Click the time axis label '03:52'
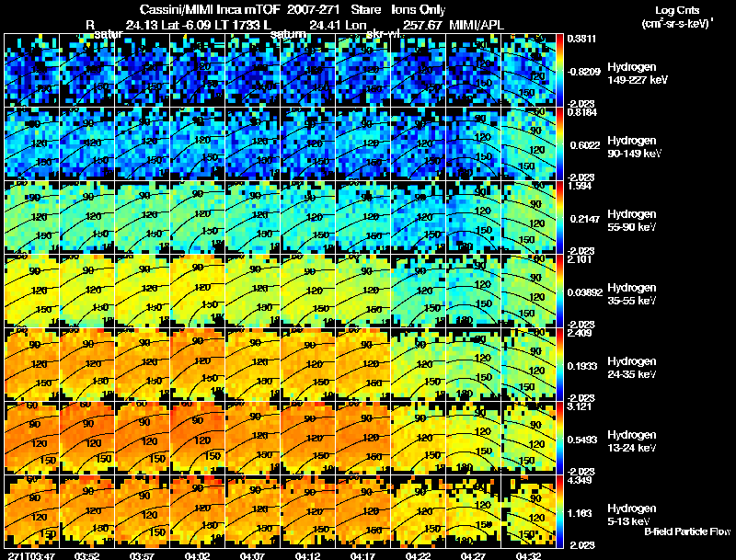736x560 pixels. 87,555
